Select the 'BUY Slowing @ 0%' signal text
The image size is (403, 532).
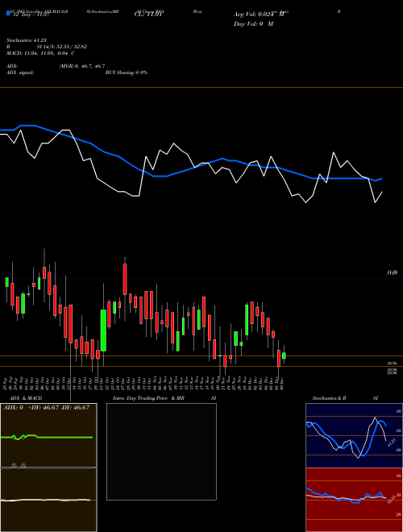coord(127,73)
